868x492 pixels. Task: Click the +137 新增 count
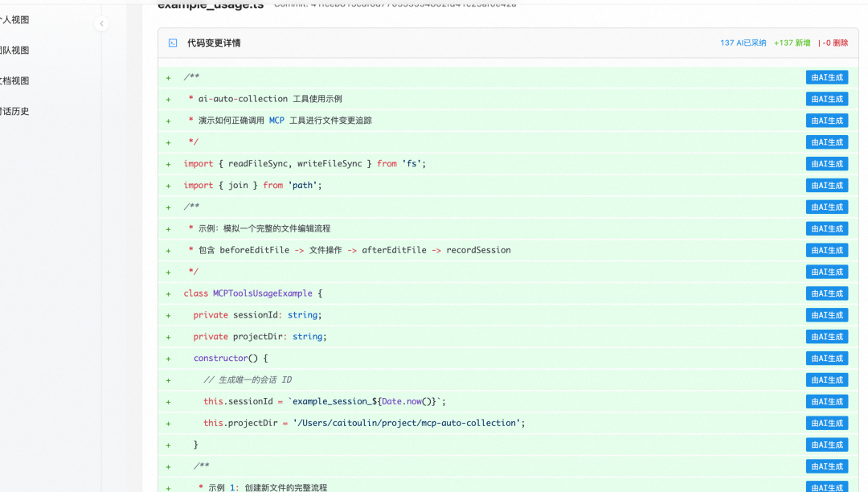click(x=792, y=43)
